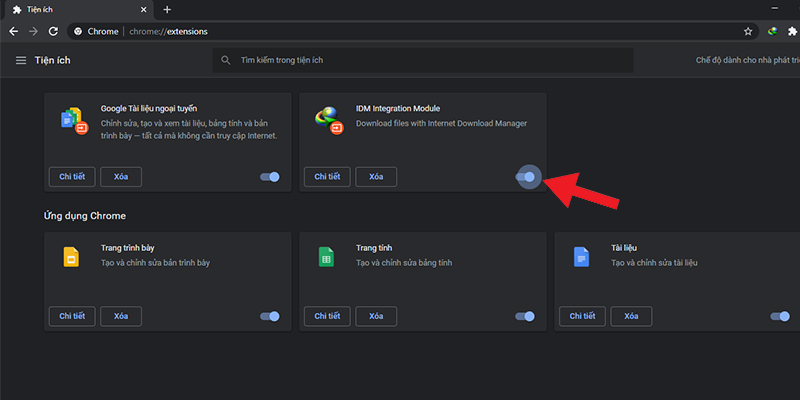This screenshot has width=800, height=400.
Task: Click the Tạo và chỉnh sửa bản trình bày text
Action: click(x=156, y=263)
